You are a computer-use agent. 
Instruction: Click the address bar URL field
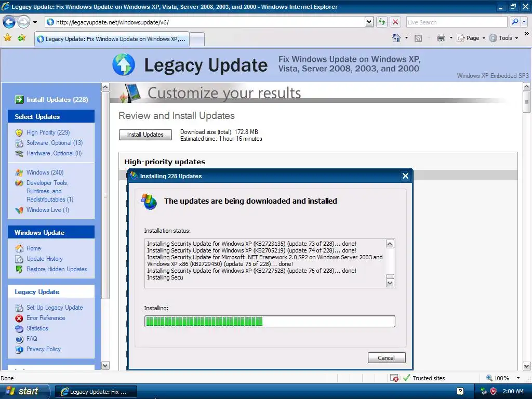click(205, 22)
